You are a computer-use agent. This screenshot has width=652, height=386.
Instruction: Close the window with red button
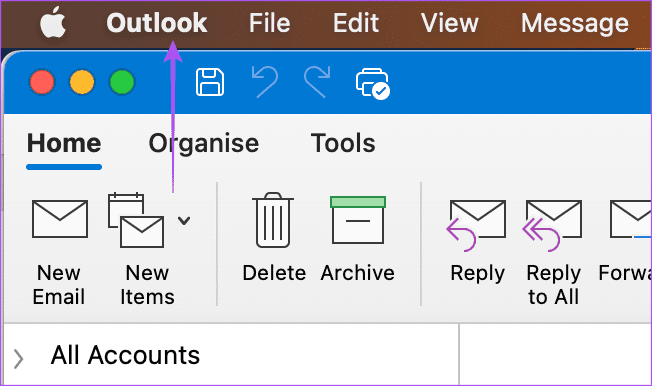click(x=42, y=82)
